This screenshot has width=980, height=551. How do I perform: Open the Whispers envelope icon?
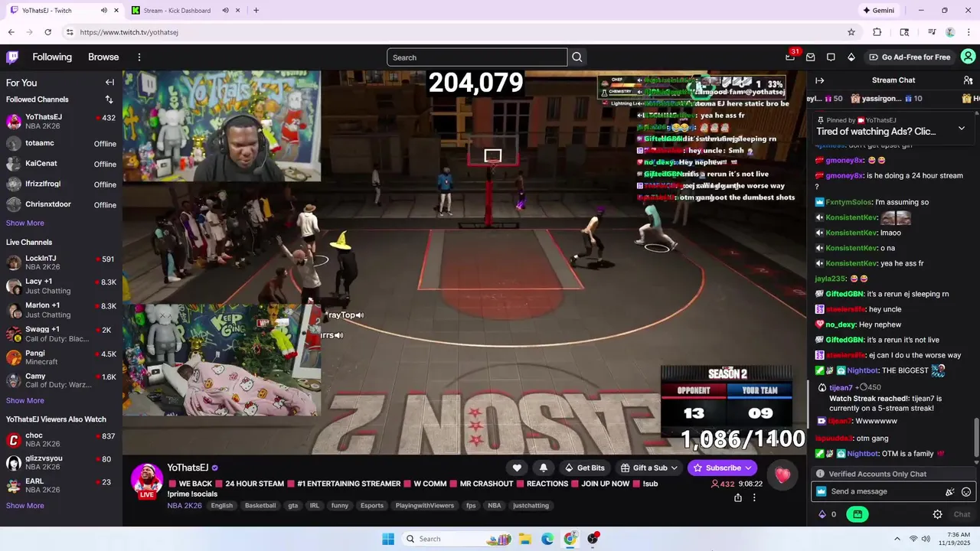coord(810,57)
